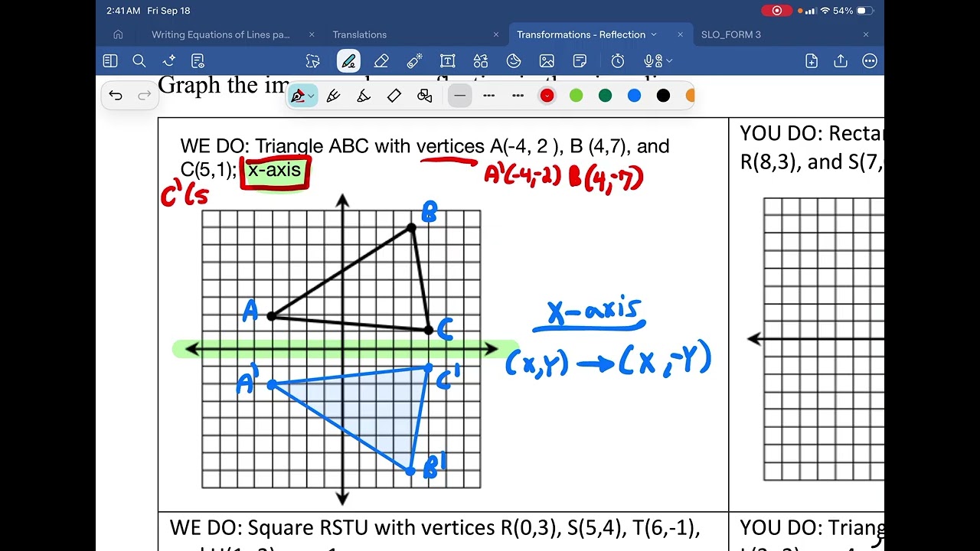
Task: Pick the blue color swatch
Action: point(634,96)
